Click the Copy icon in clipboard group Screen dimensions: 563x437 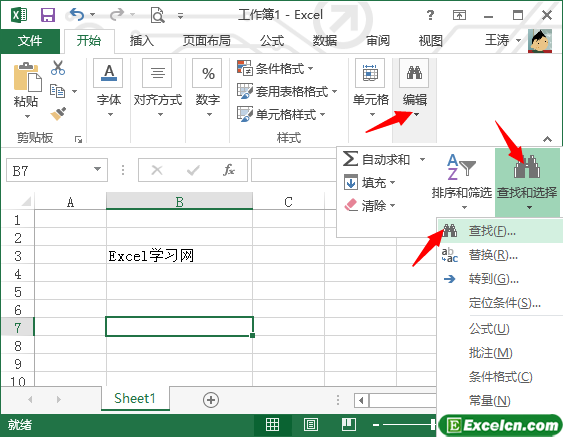pyautogui.click(x=58, y=91)
